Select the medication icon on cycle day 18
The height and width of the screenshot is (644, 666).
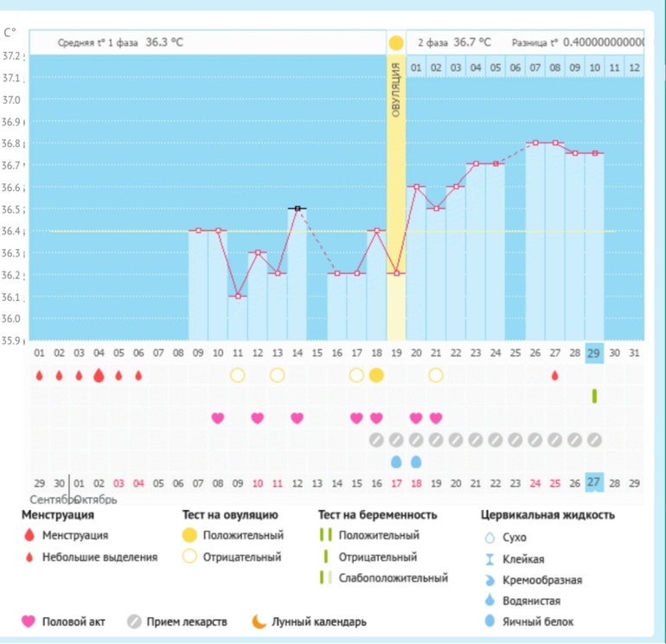pyautogui.click(x=376, y=440)
